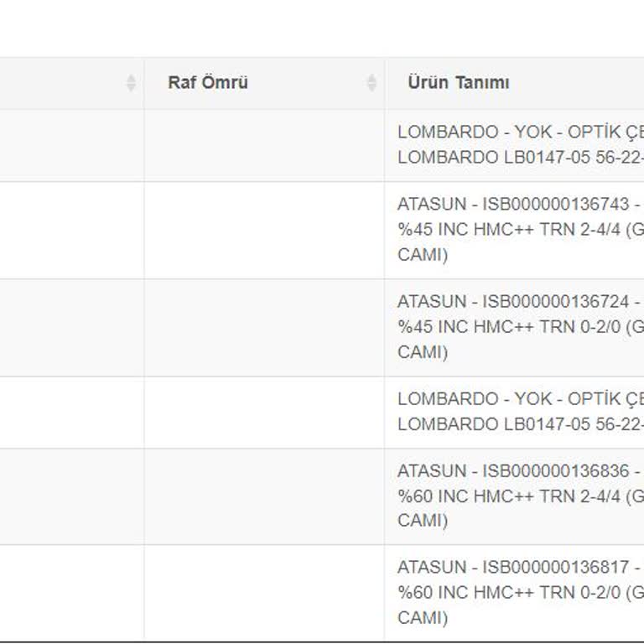Select empty Raf Ömrü cell for ISB000000136836
Screen dimensions: 644x644
pyautogui.click(x=264, y=496)
